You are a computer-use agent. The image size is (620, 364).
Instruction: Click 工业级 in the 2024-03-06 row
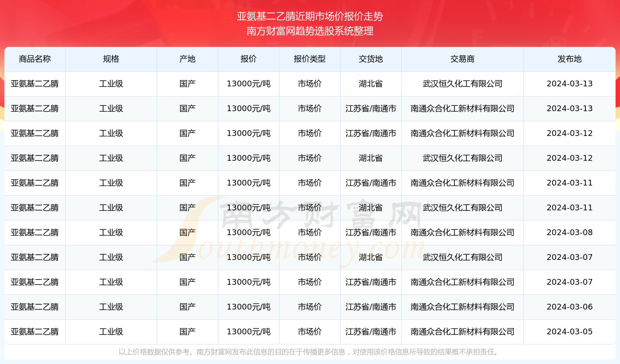click(111, 307)
